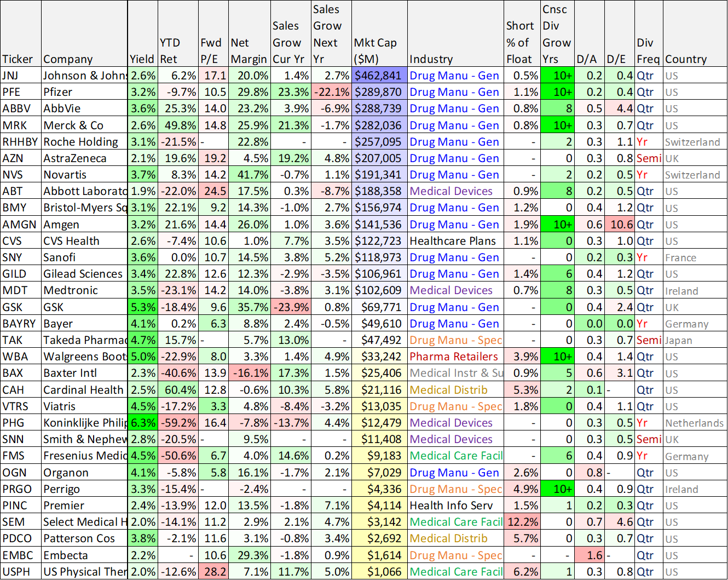The image size is (728, 580).
Task: Click Walgreens Pharma Retailers industry cell
Action: coord(455,357)
